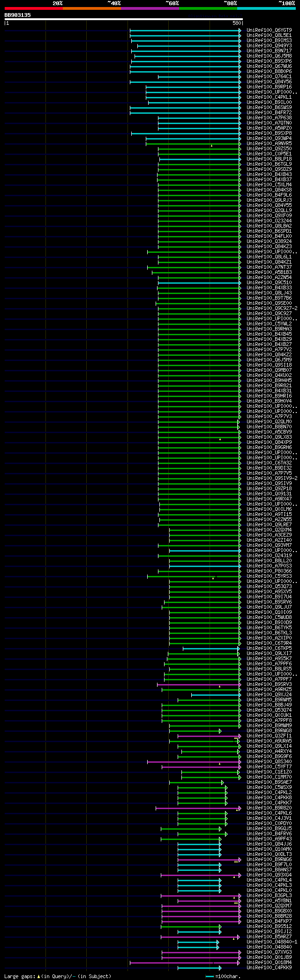Screen dimensions: 300x980
Task: Click the orange ~40% legend color bar
Action: point(92,8)
